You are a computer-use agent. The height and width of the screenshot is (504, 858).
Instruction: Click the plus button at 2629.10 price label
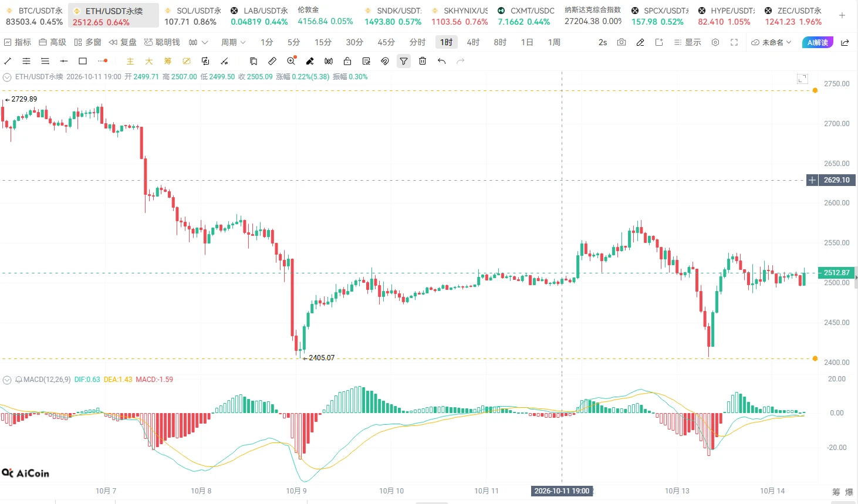(x=812, y=180)
